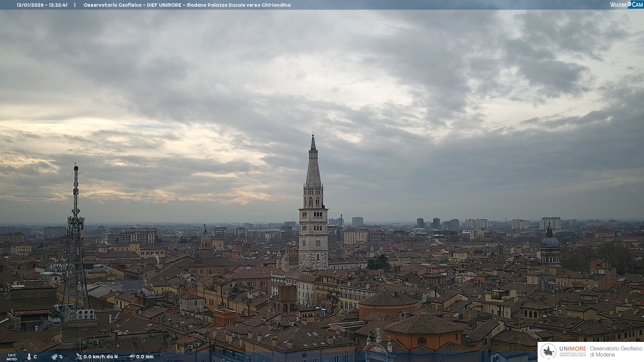Click the DATI METEO label
The image size is (644, 362).
click(12, 357)
